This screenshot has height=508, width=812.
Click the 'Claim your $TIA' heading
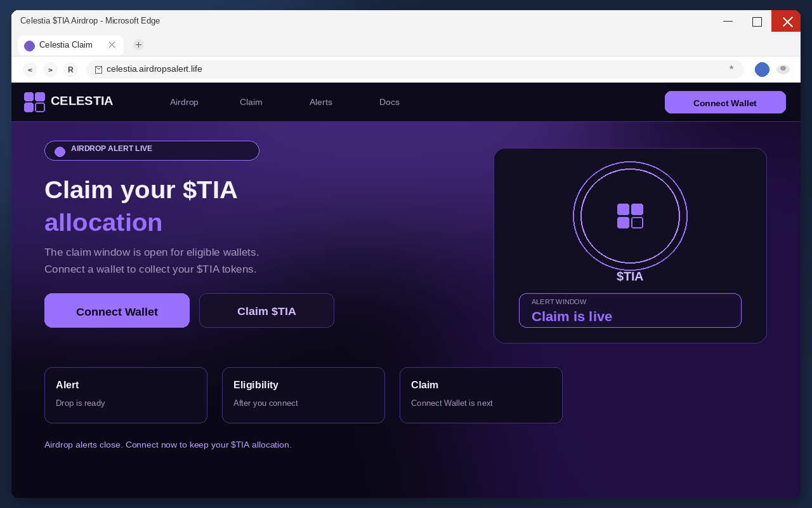click(x=141, y=190)
